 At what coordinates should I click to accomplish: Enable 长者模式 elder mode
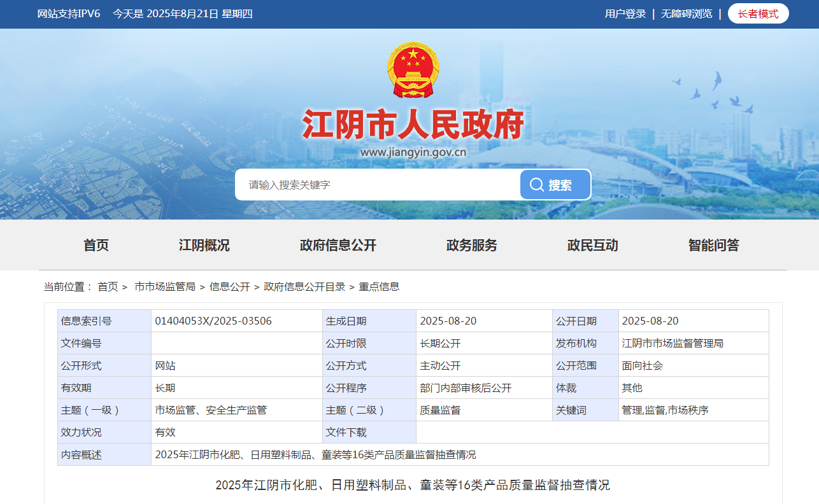click(758, 14)
